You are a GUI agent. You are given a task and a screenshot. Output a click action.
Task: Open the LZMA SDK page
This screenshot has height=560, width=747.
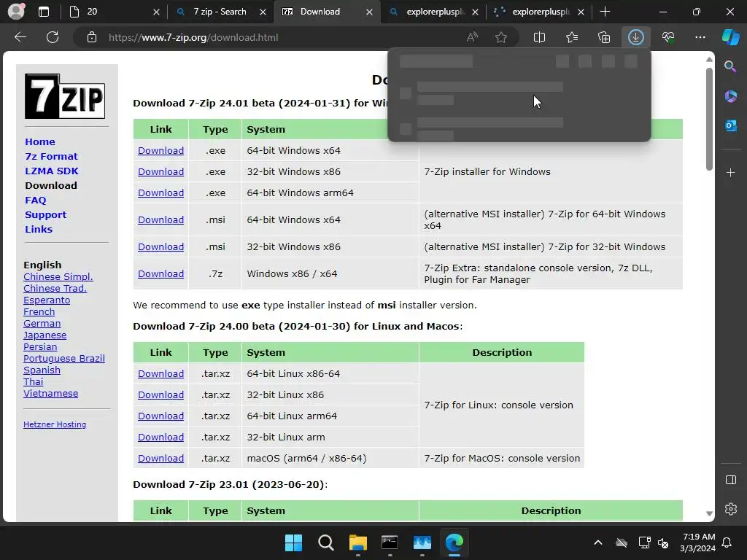(x=52, y=171)
